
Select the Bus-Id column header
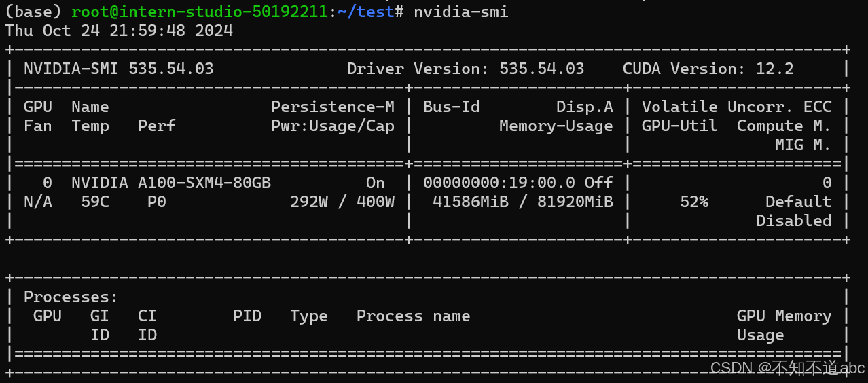pos(452,107)
